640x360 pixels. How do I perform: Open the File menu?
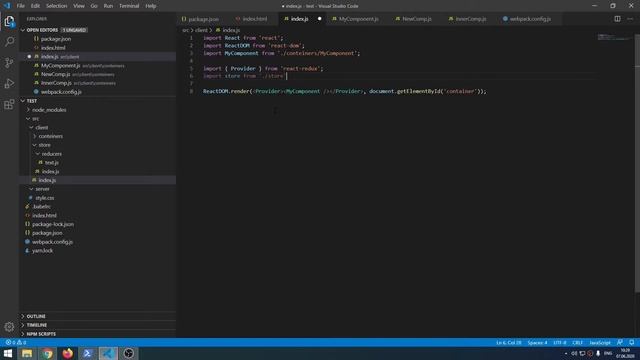click(20, 6)
